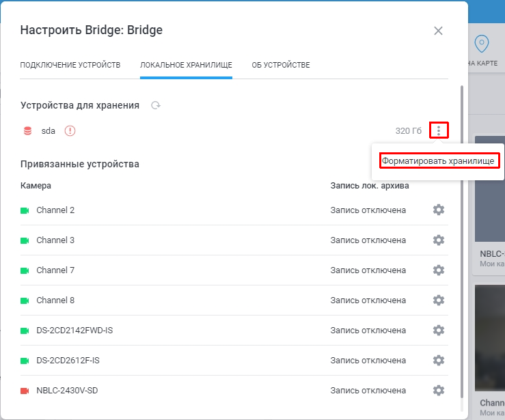Open recording settings gear for Channel 8
The height and width of the screenshot is (420, 505).
coord(439,300)
